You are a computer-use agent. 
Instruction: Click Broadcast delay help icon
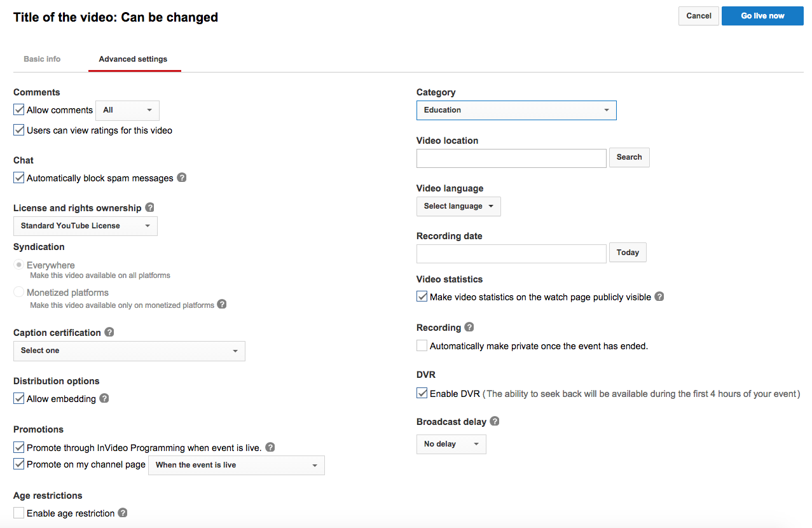(495, 421)
